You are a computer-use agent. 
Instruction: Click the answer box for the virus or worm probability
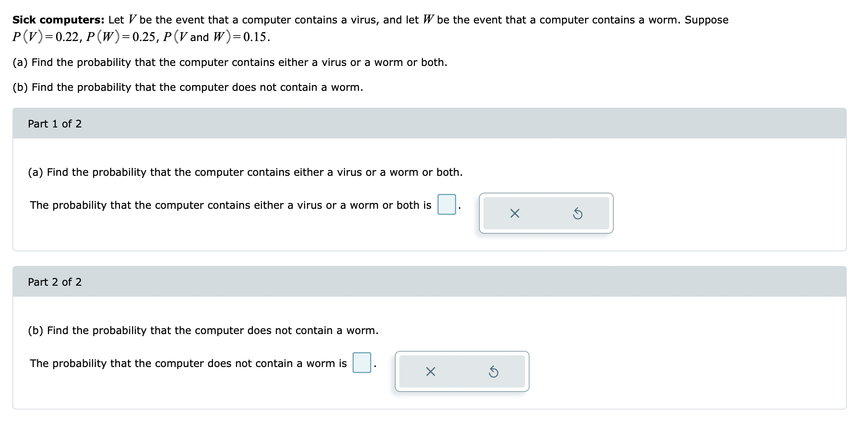point(446,204)
